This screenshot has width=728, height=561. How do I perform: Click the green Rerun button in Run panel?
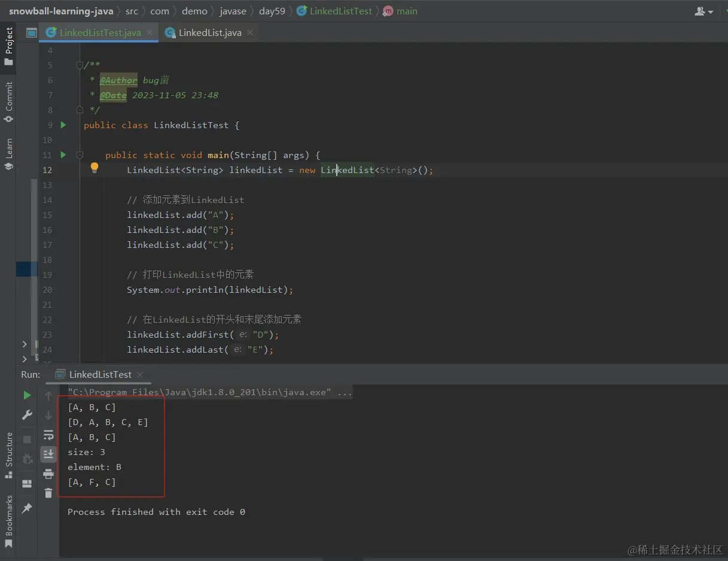pos(27,395)
